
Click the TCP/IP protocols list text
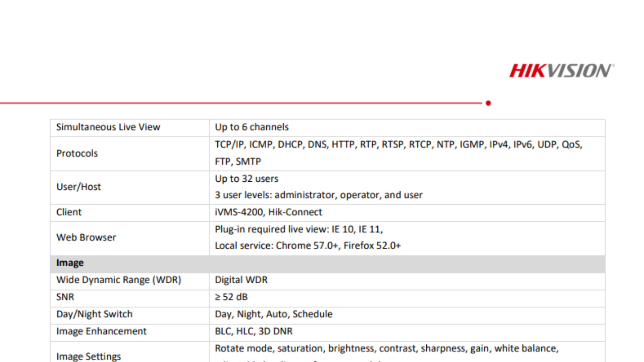[398, 144]
